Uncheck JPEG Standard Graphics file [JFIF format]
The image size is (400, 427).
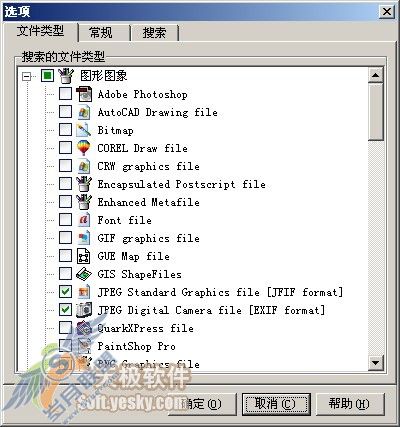point(65,292)
